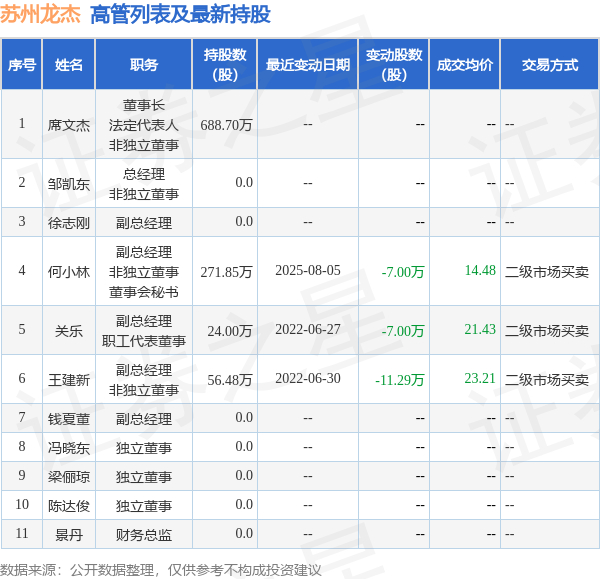600x579 pixels.
Task: Click 独立董事 in 冯晓东's row
Action: [x=144, y=448]
